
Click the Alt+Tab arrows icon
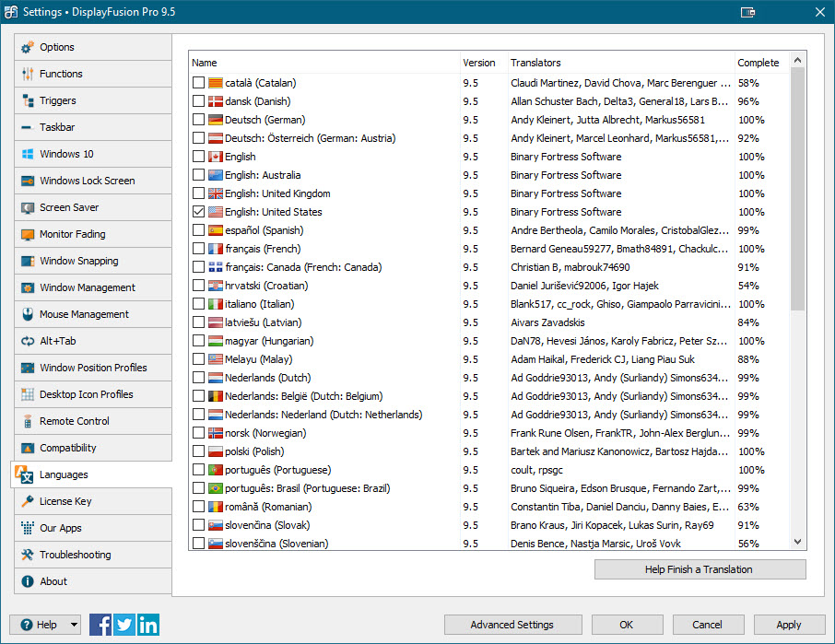(x=28, y=341)
